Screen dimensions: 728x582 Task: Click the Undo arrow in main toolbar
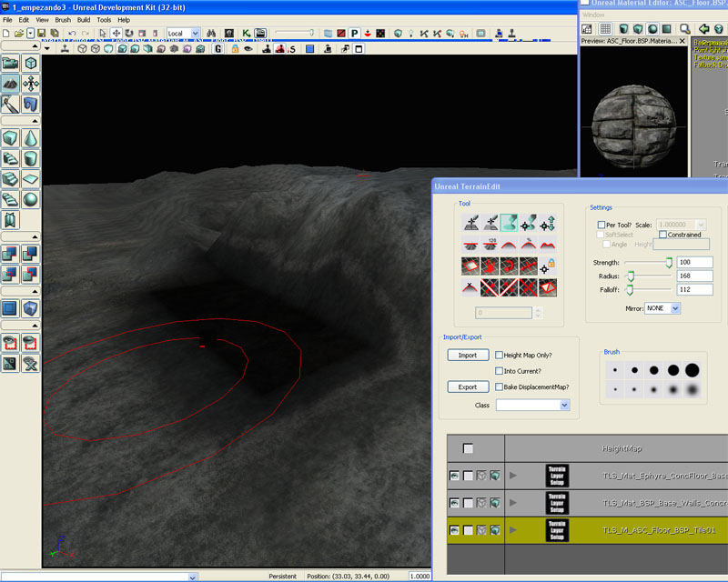[72, 34]
